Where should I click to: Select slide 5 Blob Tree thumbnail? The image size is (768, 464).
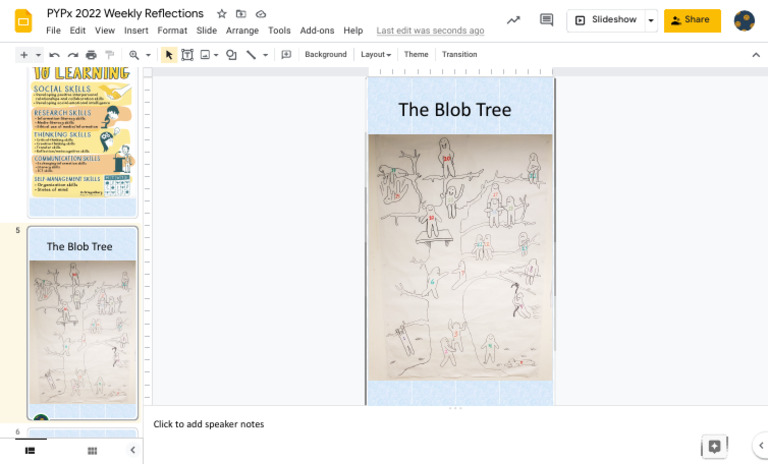[82, 323]
